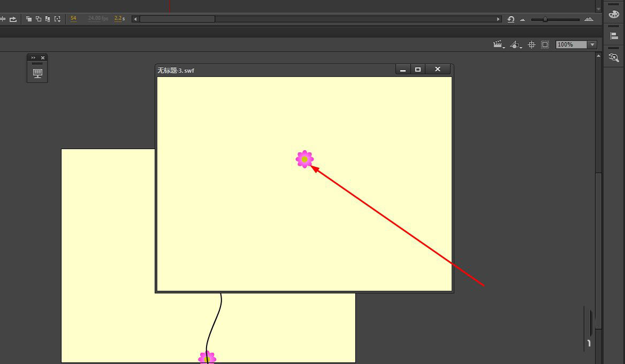625x364 pixels.
Task: Click the stage vertical scrollbar up arrow
Action: [598, 56]
